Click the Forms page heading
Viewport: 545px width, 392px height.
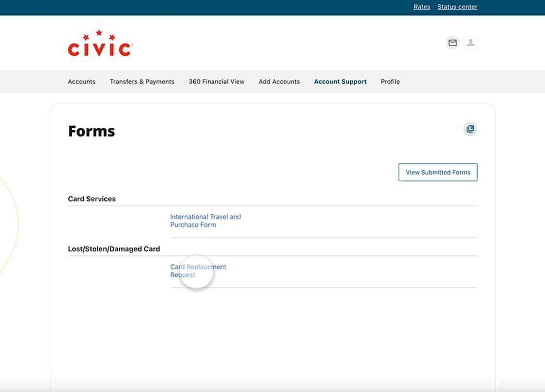click(x=92, y=131)
